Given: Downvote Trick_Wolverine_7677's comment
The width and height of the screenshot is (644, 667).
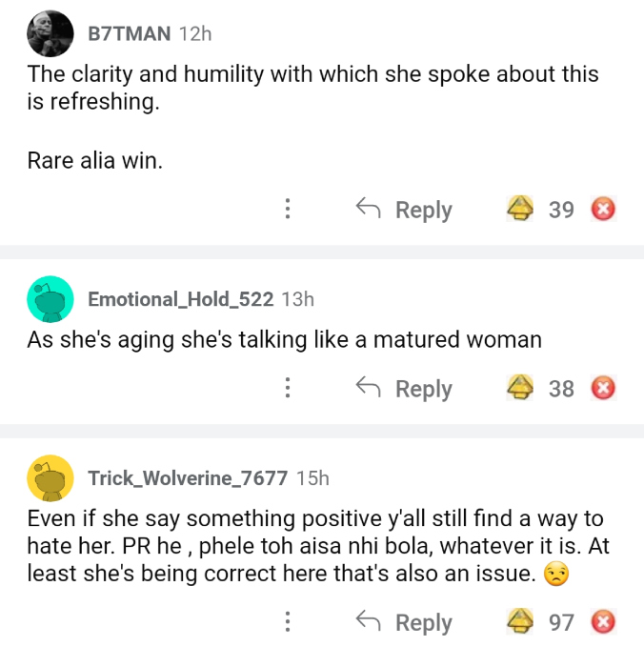Looking at the screenshot, I should click(603, 622).
